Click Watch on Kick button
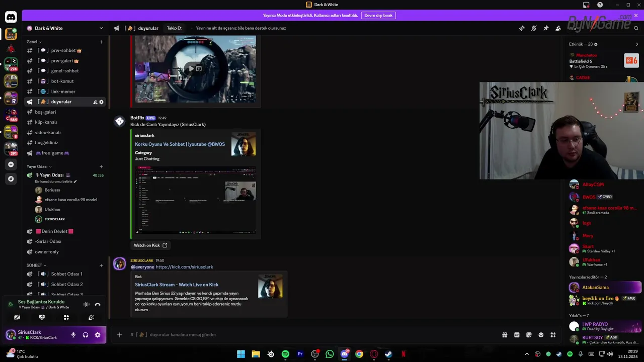644x362 pixels. (150, 245)
